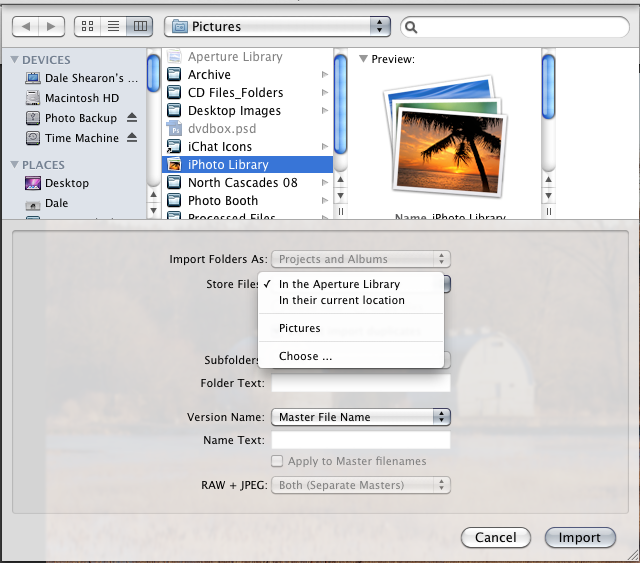Screen dimensions: 640x563
Task: Open Desktop in the Places list
Action: [67, 183]
